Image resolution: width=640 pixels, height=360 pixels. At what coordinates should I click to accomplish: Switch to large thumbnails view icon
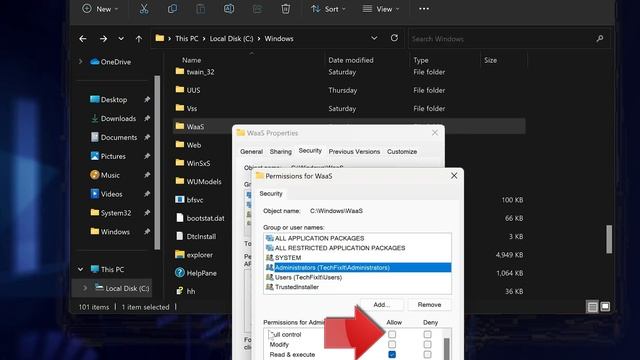[x=605, y=307]
